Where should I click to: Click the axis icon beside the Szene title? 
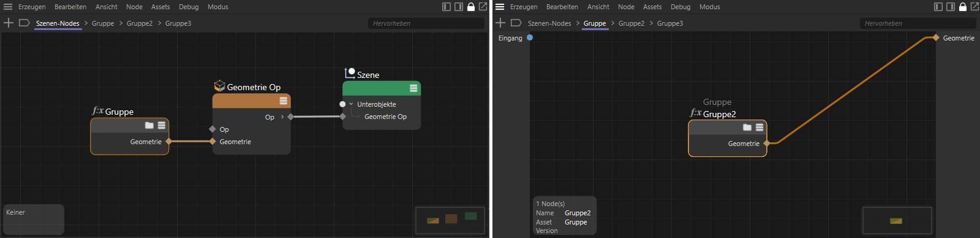point(350,73)
